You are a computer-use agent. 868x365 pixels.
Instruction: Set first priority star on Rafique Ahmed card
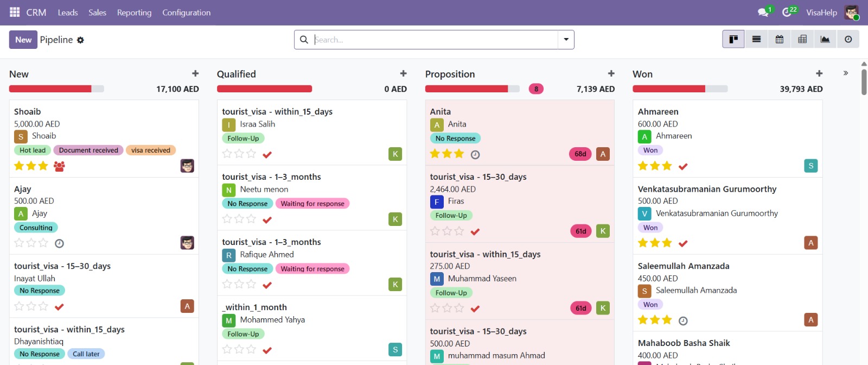(x=227, y=284)
